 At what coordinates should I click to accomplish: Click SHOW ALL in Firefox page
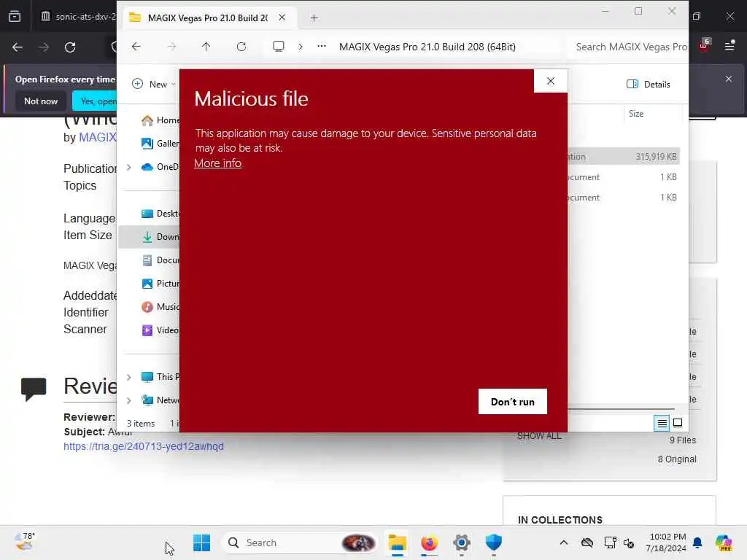pos(539,436)
